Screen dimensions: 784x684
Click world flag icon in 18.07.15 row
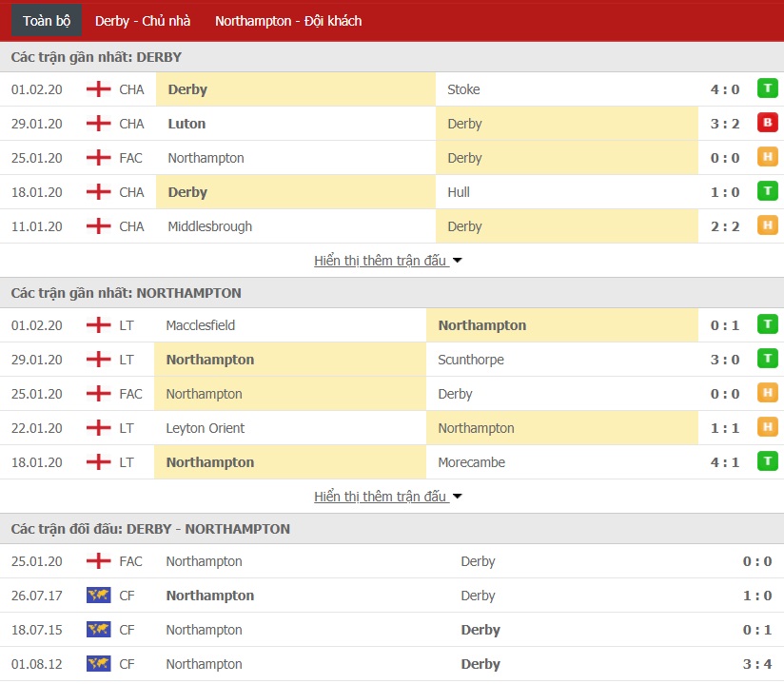[99, 629]
